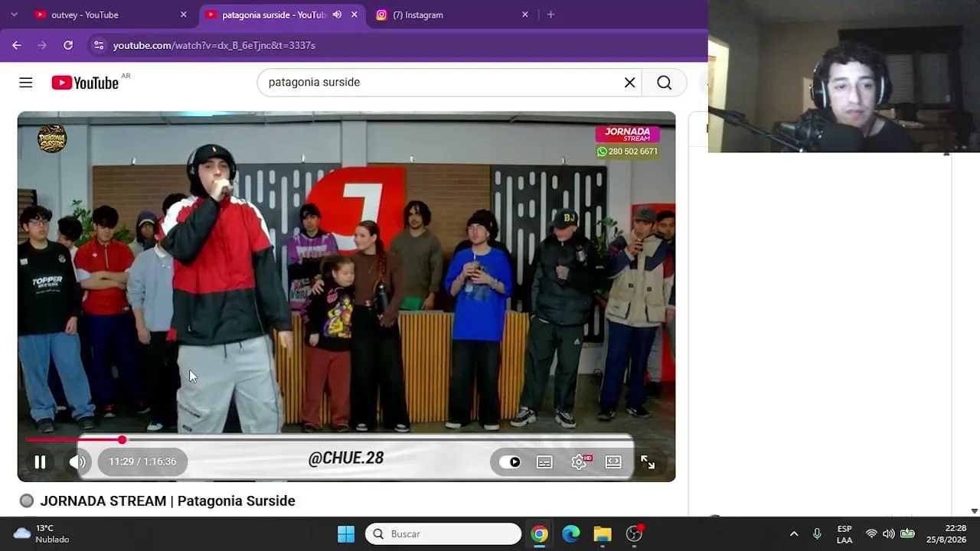Show hidden system tray icons
980x551 pixels.
tap(794, 534)
